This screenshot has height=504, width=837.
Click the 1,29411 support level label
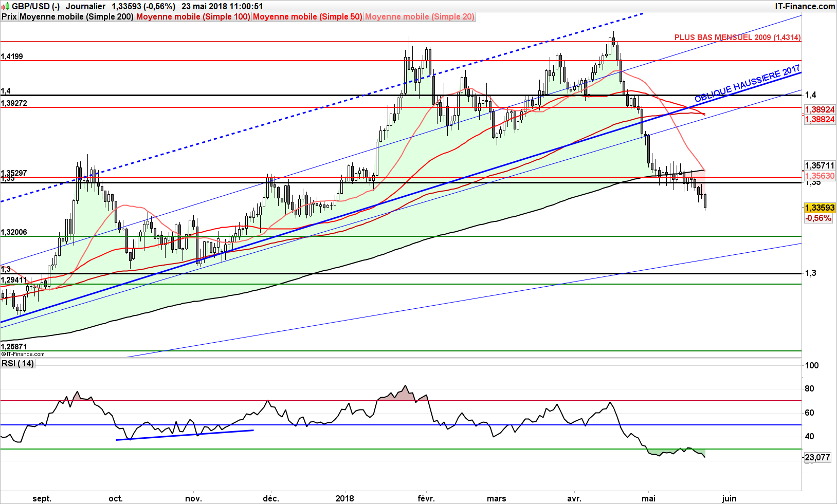coord(14,280)
